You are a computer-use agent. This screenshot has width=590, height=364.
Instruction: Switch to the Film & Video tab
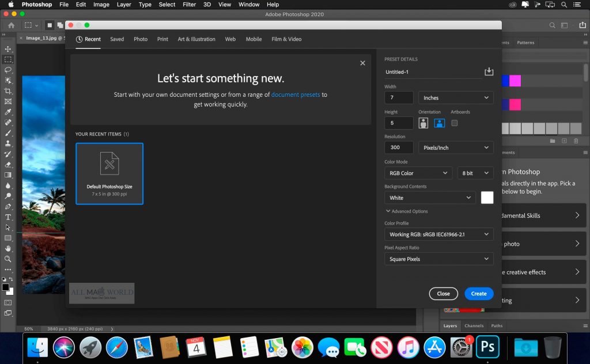[x=286, y=39]
